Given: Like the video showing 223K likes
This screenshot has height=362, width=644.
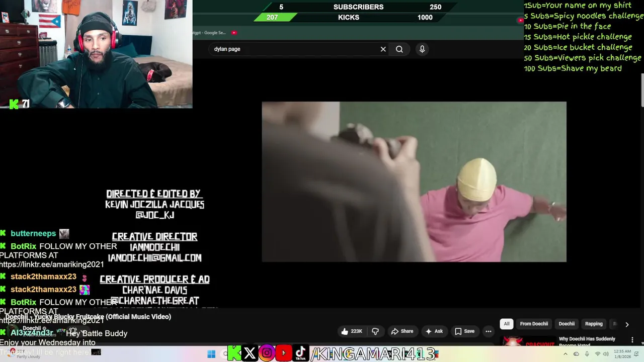Looking at the screenshot, I should pyautogui.click(x=352, y=331).
